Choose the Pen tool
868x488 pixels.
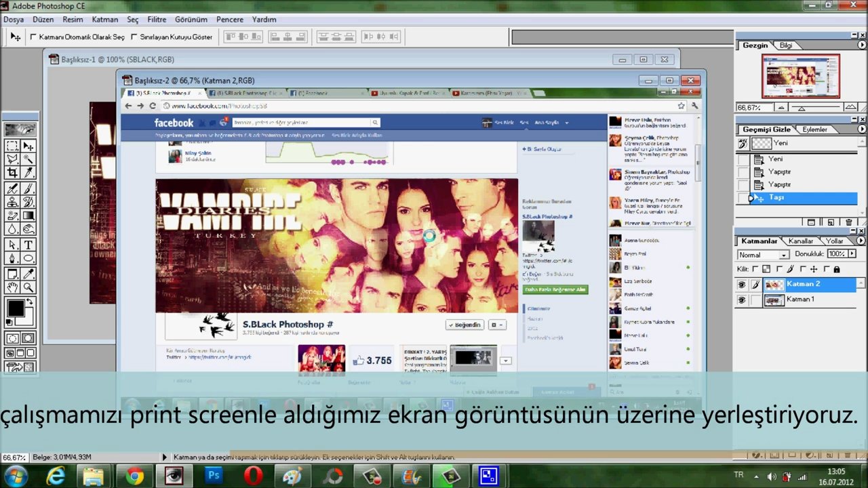pyautogui.click(x=12, y=258)
